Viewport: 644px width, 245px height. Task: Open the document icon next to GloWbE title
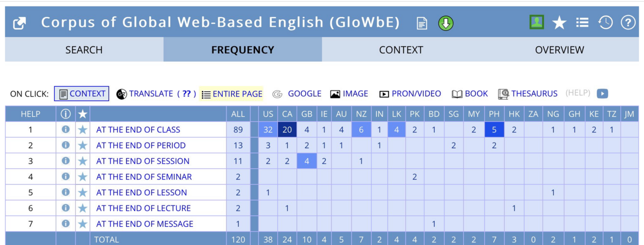(422, 23)
